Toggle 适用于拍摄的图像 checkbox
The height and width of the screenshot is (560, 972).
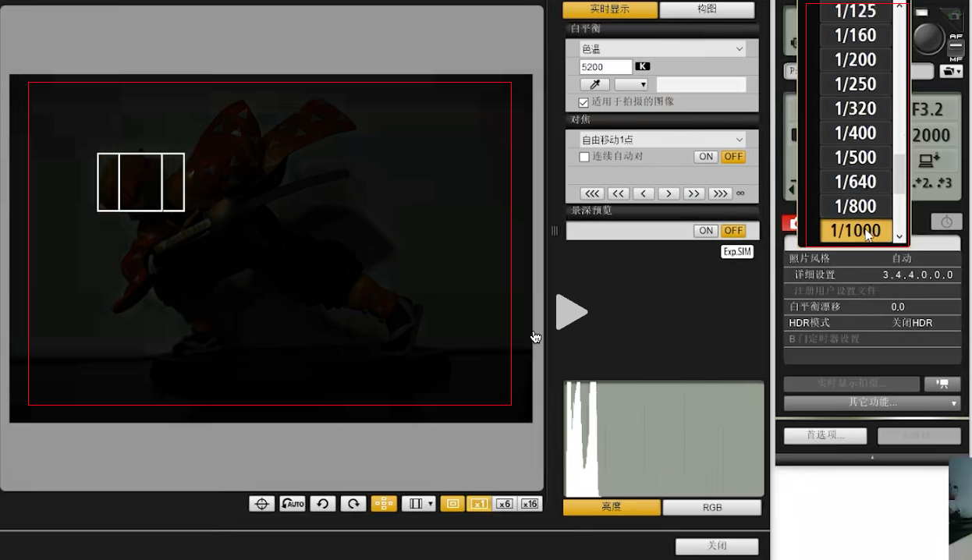584,102
